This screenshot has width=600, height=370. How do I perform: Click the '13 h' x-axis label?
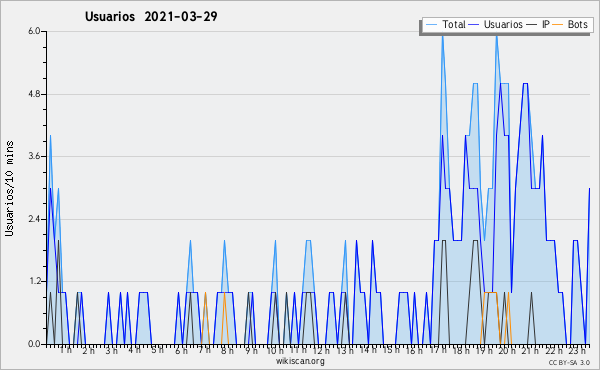tap(345, 350)
